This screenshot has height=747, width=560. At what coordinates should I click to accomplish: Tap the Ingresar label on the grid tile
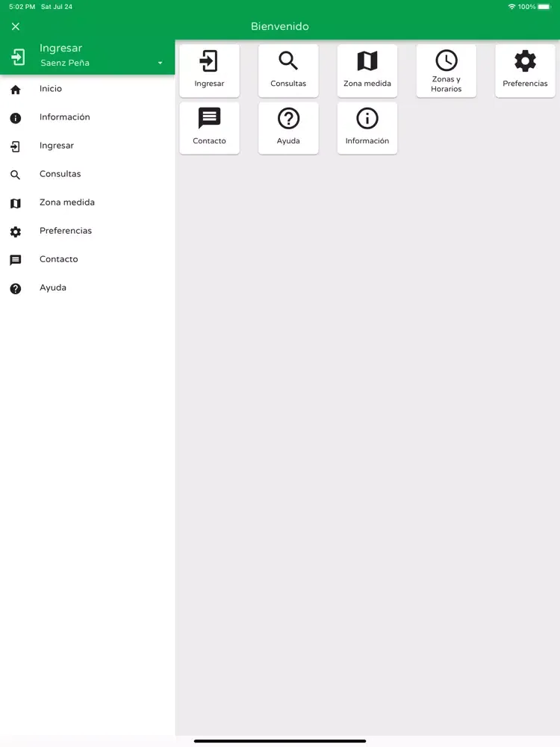[209, 84]
